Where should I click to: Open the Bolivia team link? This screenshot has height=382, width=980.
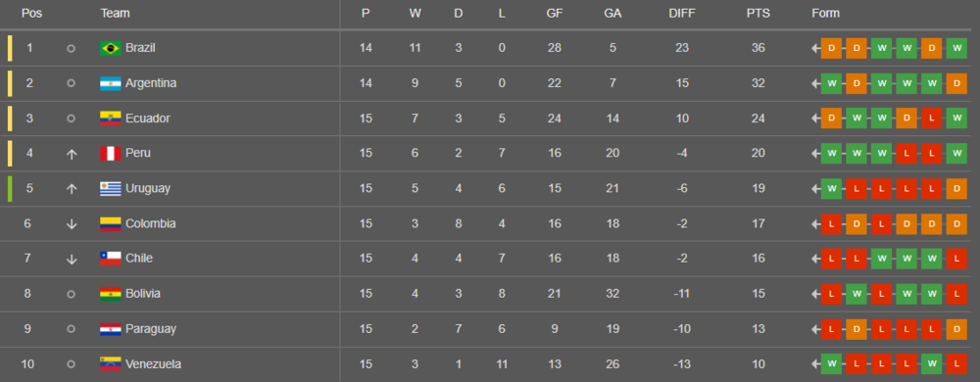coord(143,294)
